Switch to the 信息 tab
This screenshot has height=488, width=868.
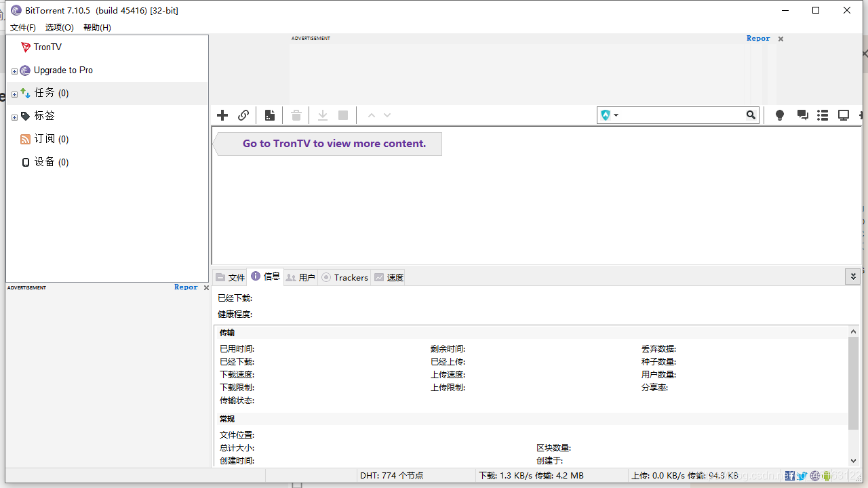[266, 277]
